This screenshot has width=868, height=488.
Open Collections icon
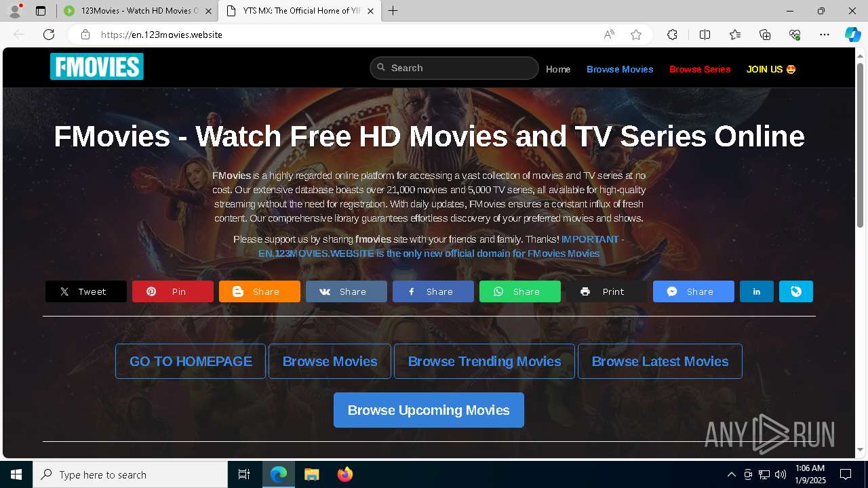coord(765,35)
